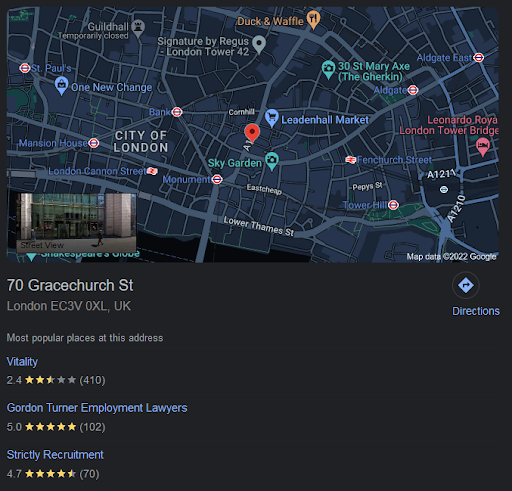This screenshot has height=491, width=512.
Task: Open the Vitality place link
Action: 22,362
